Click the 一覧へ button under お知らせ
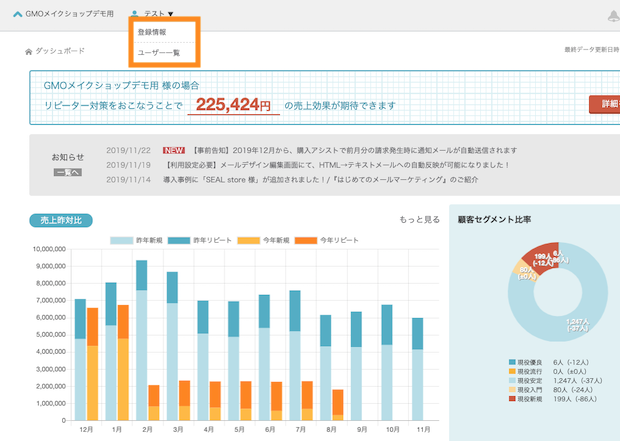Screen dimensions: 620x441 [67, 173]
